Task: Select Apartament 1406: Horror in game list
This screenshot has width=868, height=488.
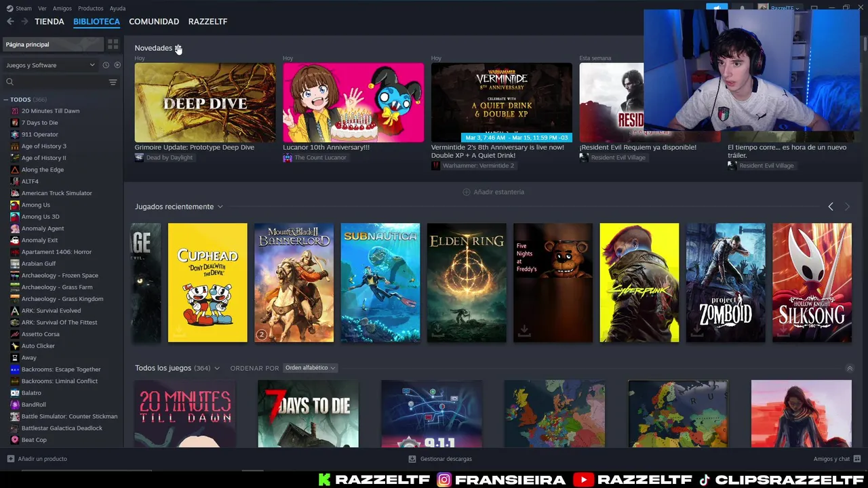Action: point(56,252)
